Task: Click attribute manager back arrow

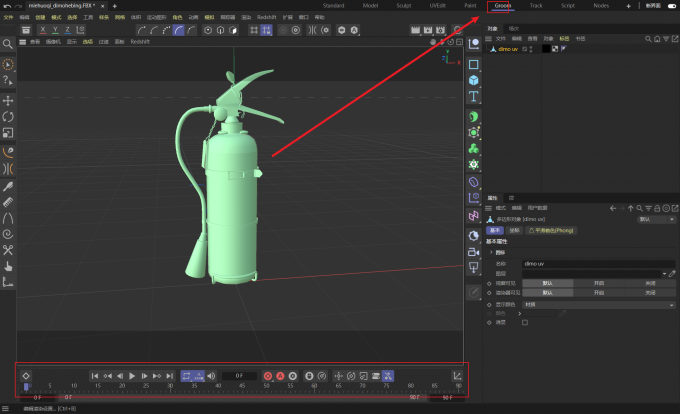Action: 613,209
